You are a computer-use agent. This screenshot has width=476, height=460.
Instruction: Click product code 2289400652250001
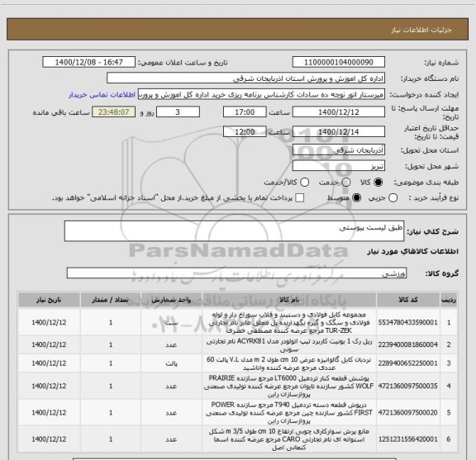click(x=407, y=363)
